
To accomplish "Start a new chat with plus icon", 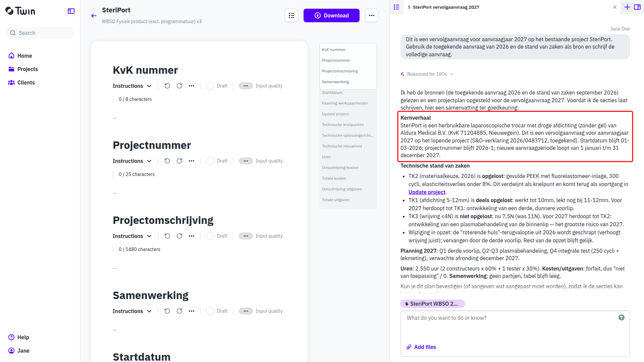I will (627, 7).
